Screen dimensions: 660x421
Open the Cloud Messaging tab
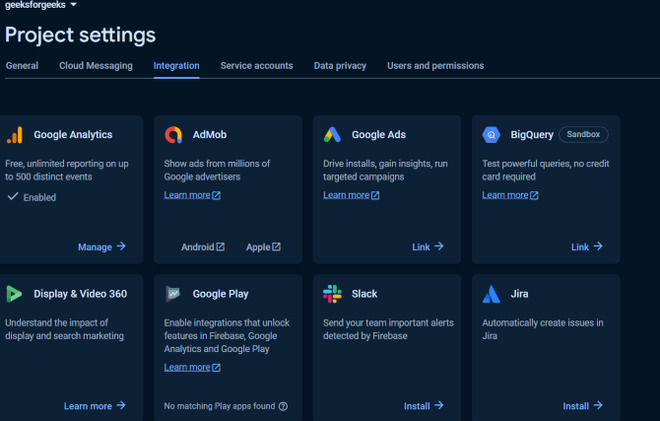point(96,66)
